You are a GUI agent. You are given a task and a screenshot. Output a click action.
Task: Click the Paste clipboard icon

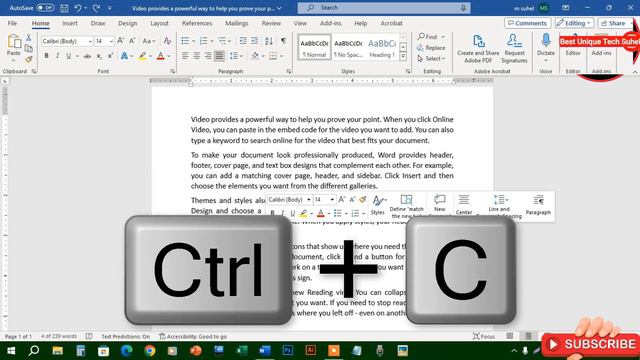point(13,42)
